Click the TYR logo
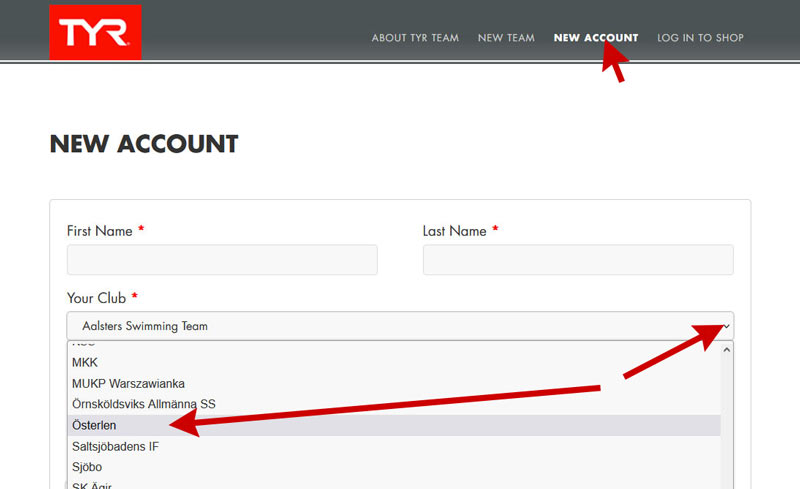 point(95,32)
